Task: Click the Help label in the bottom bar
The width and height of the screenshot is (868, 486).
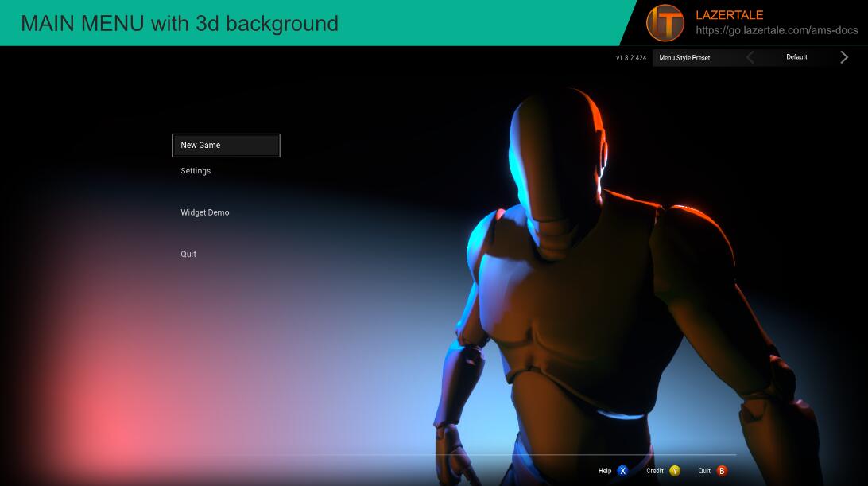Action: click(605, 471)
